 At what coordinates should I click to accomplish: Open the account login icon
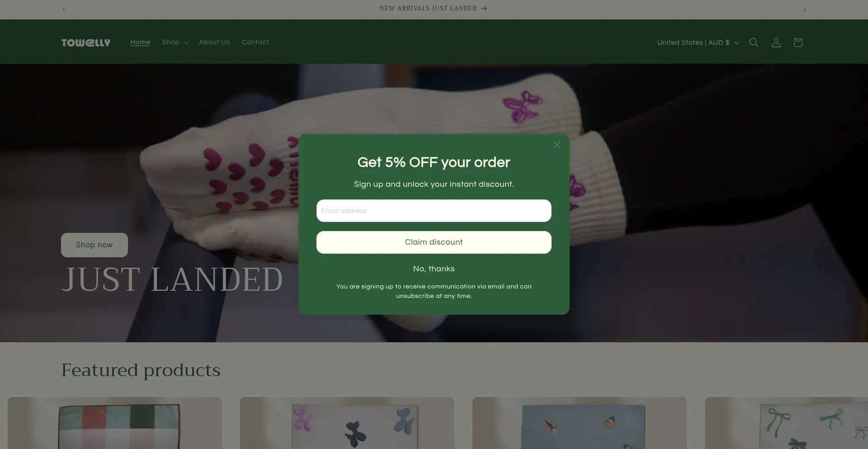pos(776,43)
